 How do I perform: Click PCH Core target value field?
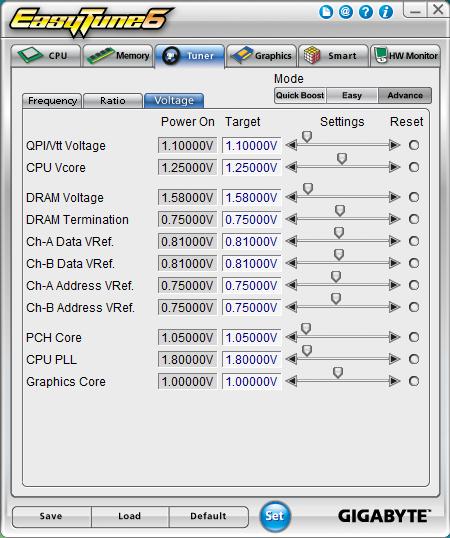(x=251, y=338)
